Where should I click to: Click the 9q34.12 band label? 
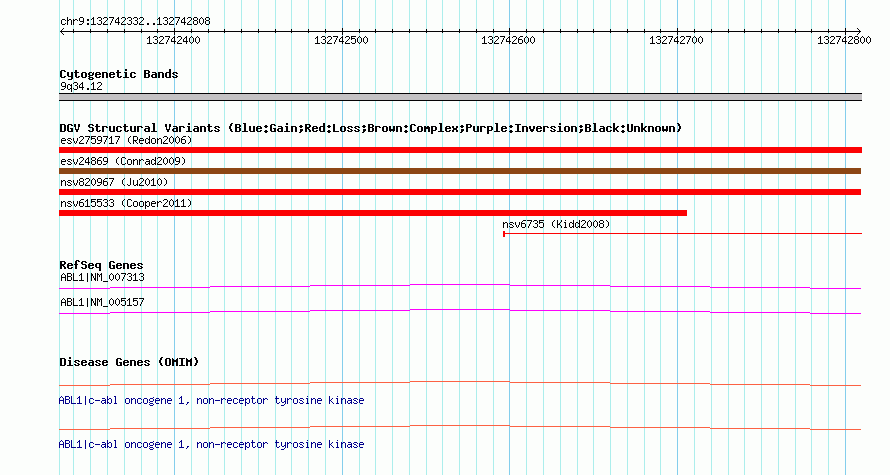click(81, 86)
